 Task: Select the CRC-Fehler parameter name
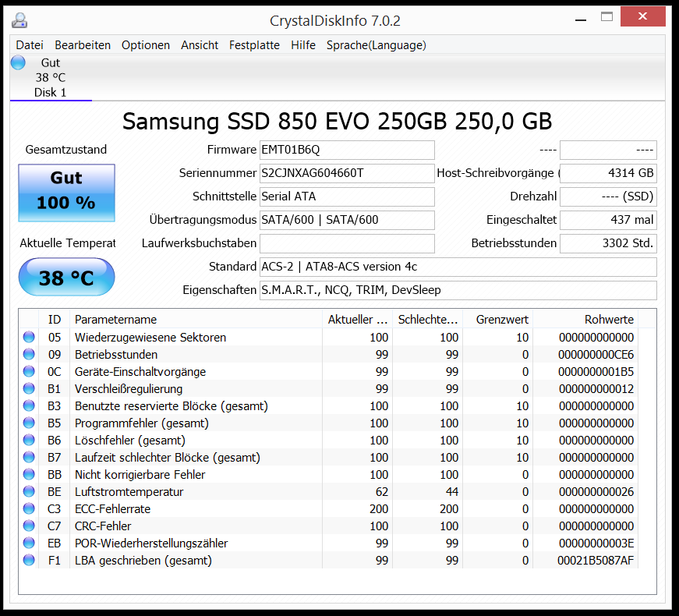click(103, 526)
